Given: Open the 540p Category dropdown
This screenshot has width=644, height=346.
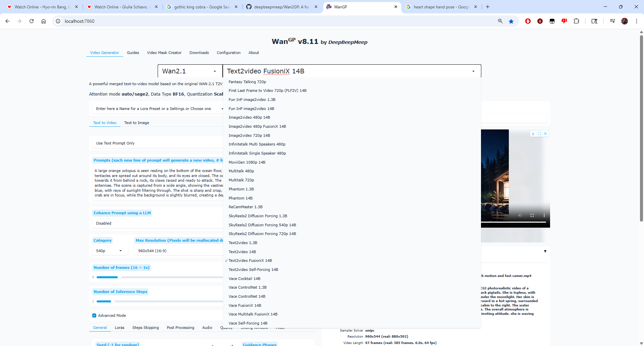Looking at the screenshot, I should tap(109, 251).
